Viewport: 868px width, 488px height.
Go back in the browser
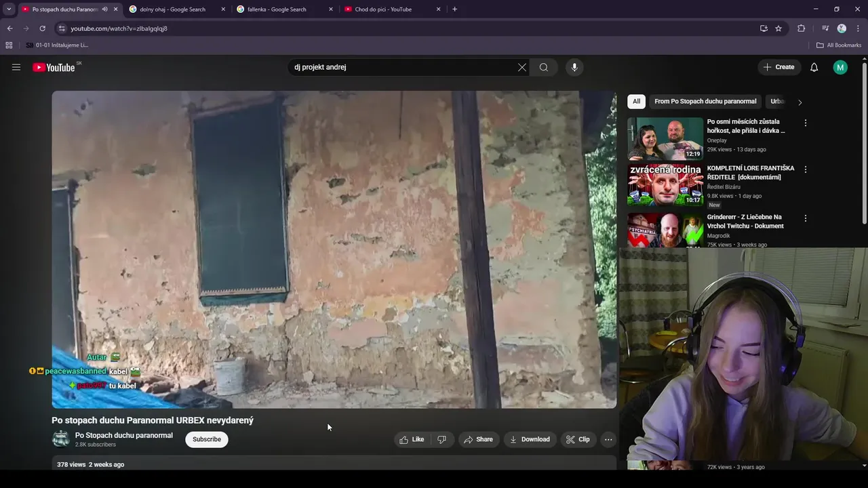(x=9, y=28)
